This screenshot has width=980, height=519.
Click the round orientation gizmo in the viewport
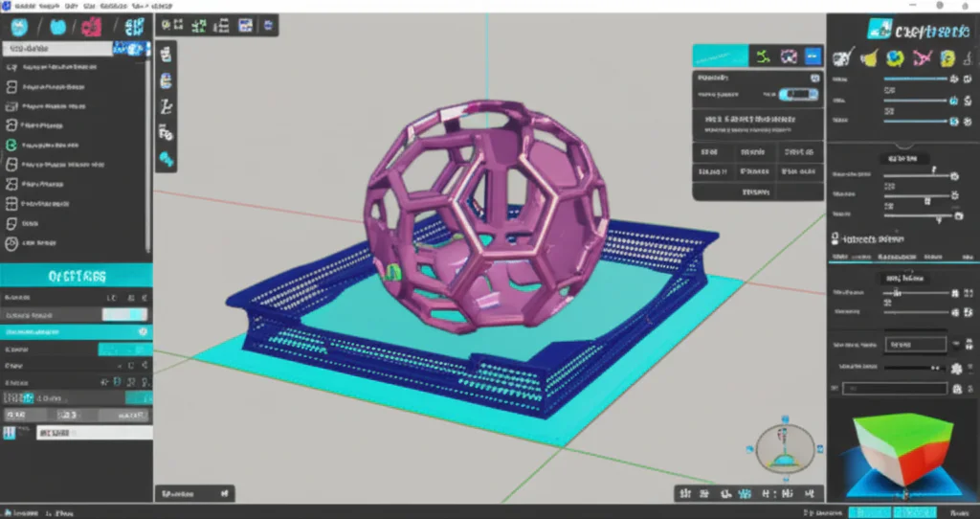[x=786, y=448]
